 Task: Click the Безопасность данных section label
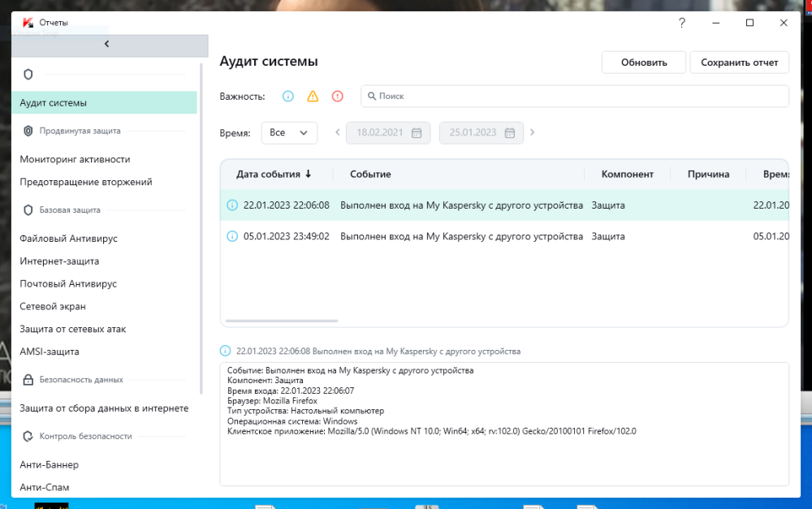click(81, 380)
